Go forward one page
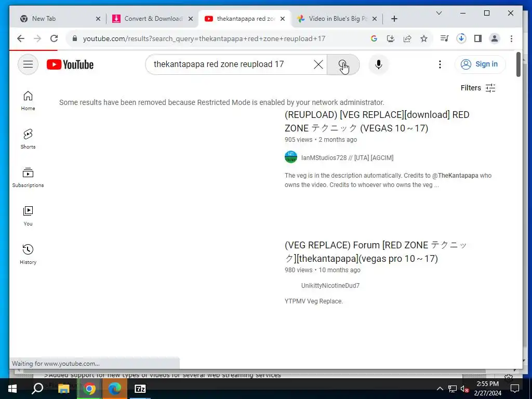Image resolution: width=532 pixels, height=399 pixels. [x=37, y=38]
